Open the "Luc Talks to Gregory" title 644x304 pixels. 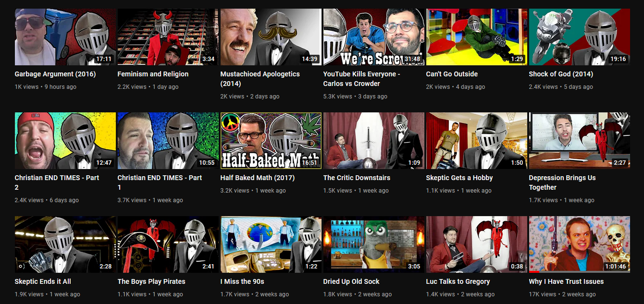point(458,281)
